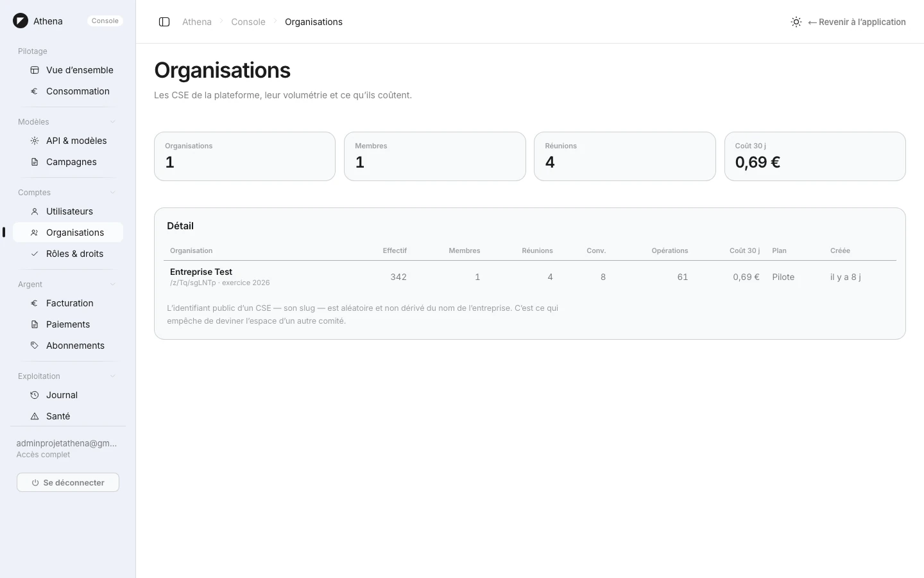Open Vue d'ensemble in the sidebar
Viewport: 924px width, 578px height.
click(68, 70)
